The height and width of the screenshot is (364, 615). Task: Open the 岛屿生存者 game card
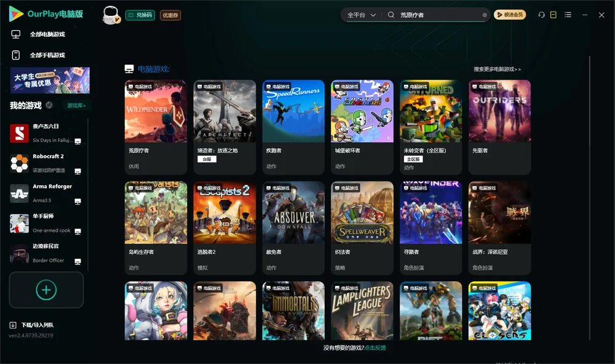tap(156, 228)
